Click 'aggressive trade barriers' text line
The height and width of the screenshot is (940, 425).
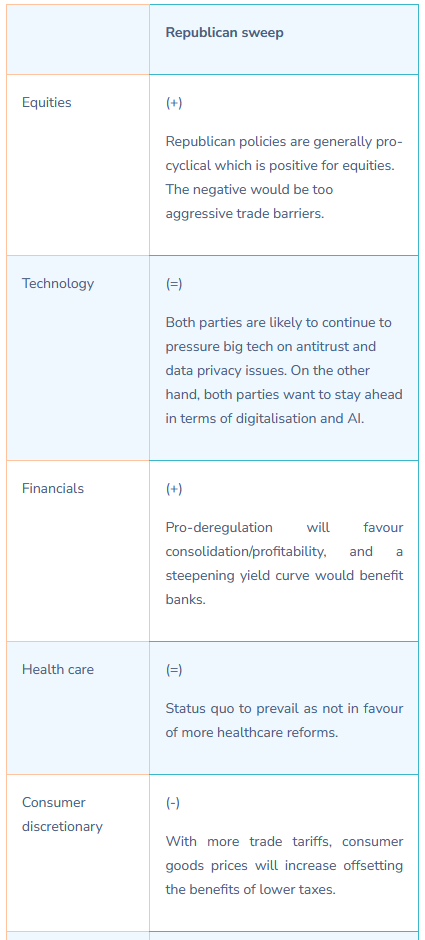[x=245, y=214]
